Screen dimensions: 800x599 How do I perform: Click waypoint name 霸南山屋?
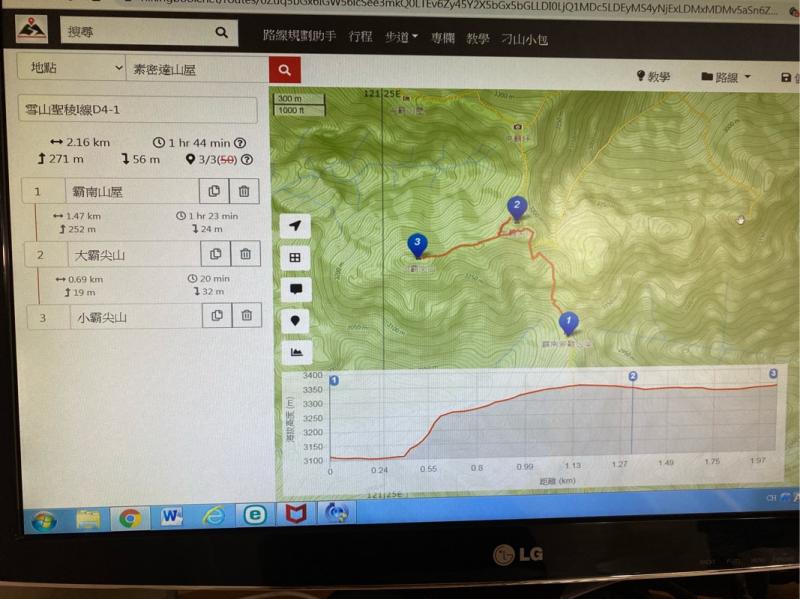click(x=132, y=191)
